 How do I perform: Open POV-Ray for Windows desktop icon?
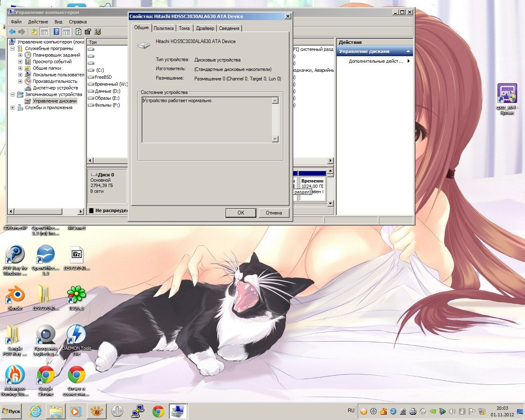pos(15,260)
